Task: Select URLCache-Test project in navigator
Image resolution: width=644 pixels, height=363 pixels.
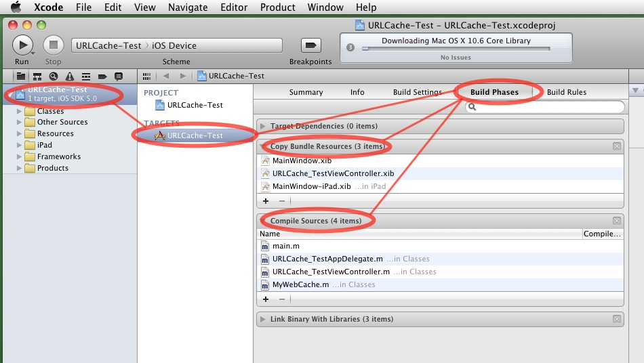Action: point(70,94)
